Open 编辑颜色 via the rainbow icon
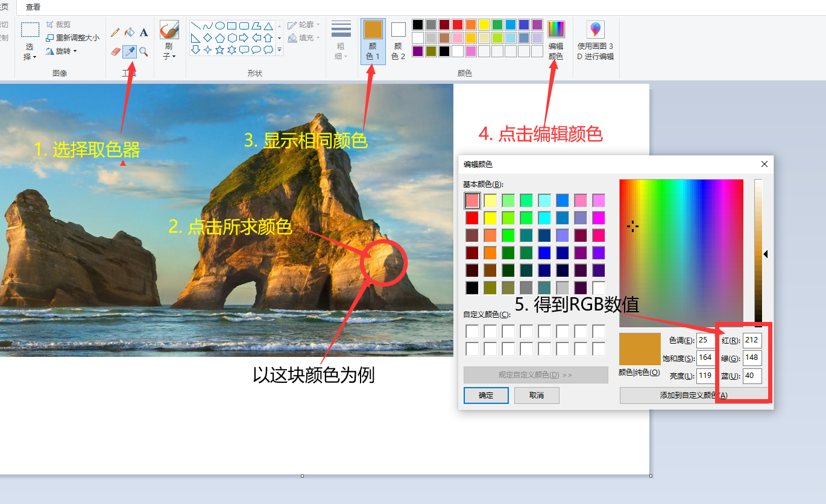This screenshot has width=826, height=504. click(555, 28)
